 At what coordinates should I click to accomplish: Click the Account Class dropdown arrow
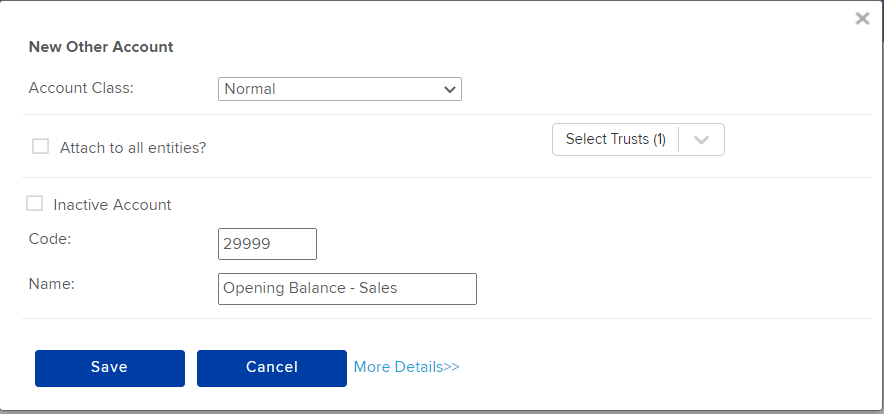(449, 89)
